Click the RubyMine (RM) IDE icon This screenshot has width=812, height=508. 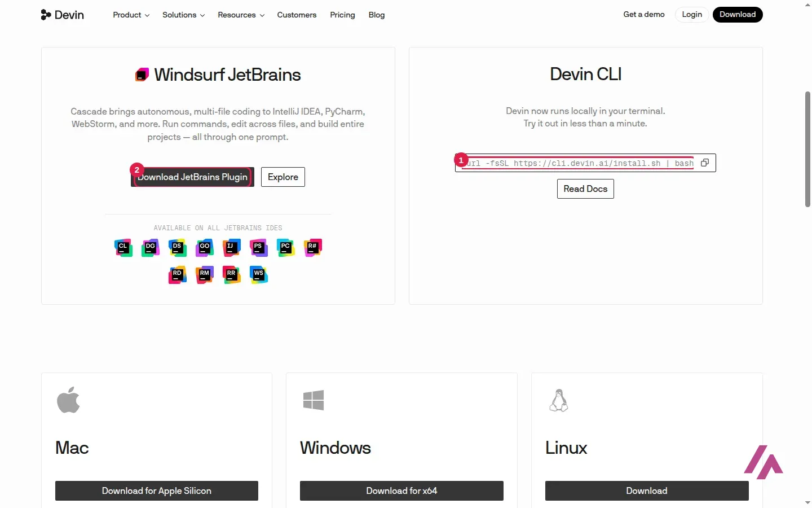point(204,275)
